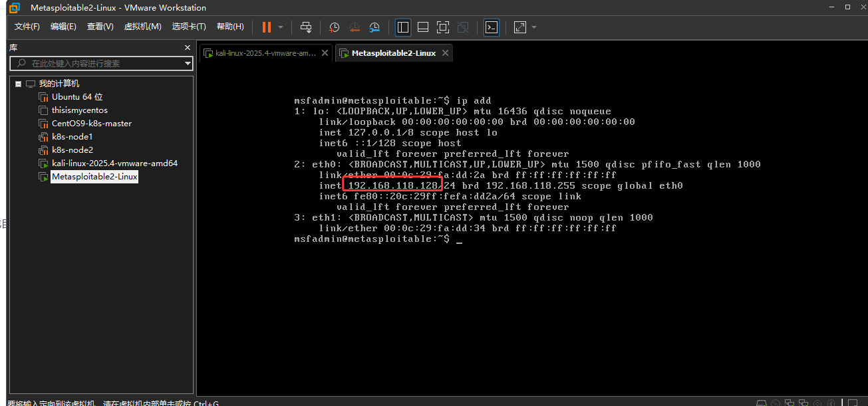Select kali-linux-2025.4-vmware-amd64 in the library
868x406 pixels.
tap(114, 163)
